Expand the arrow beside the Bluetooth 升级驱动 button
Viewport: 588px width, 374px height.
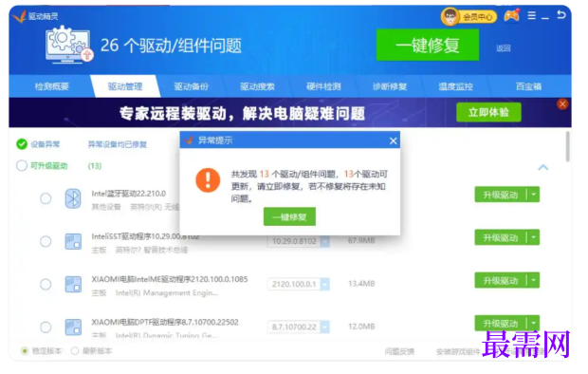(534, 195)
